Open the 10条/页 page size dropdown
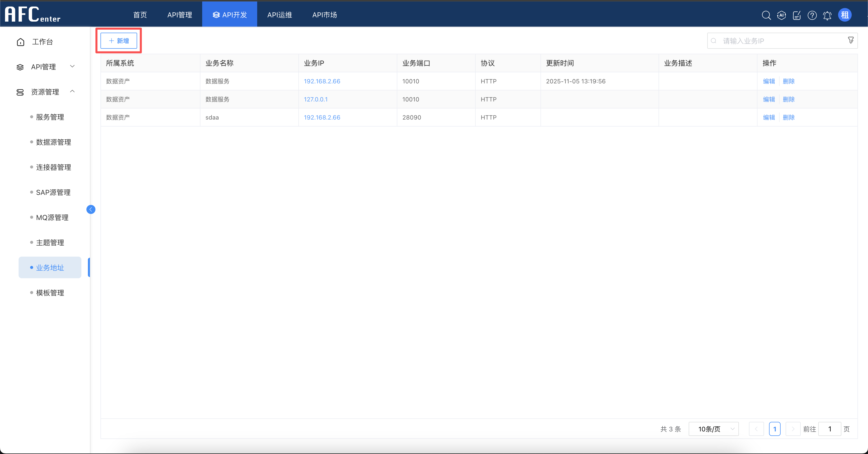 713,429
